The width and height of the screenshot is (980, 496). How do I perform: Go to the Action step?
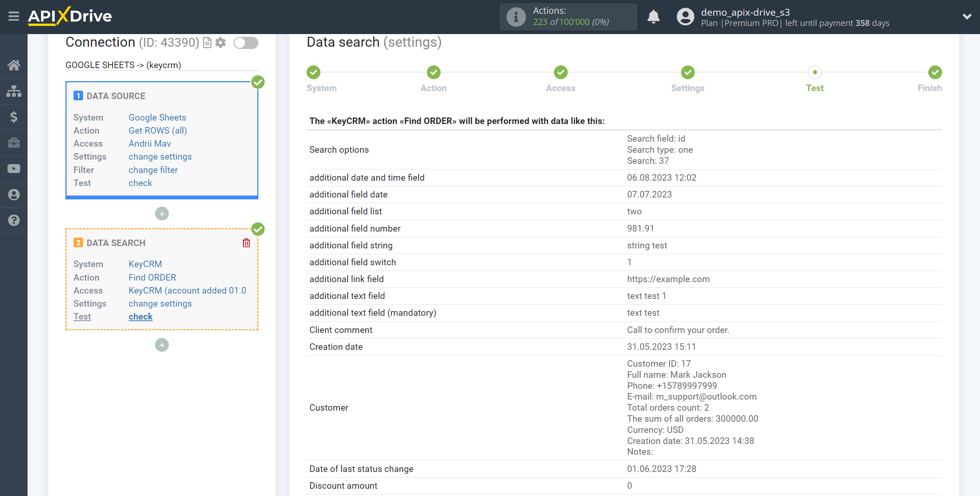(x=434, y=72)
